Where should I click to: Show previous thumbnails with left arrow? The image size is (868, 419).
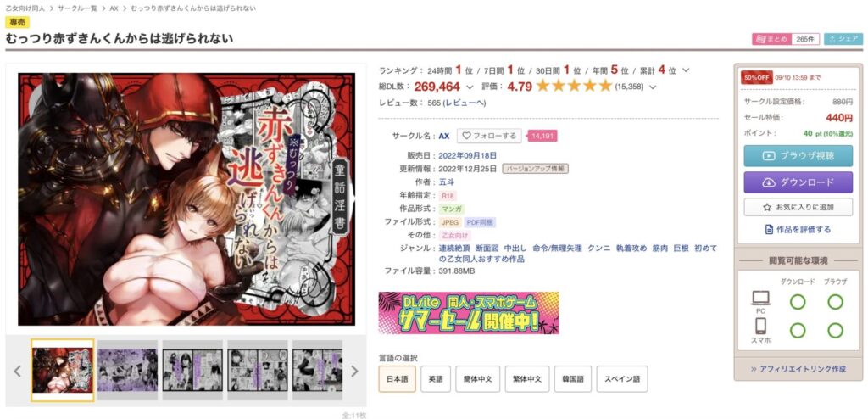(18, 371)
